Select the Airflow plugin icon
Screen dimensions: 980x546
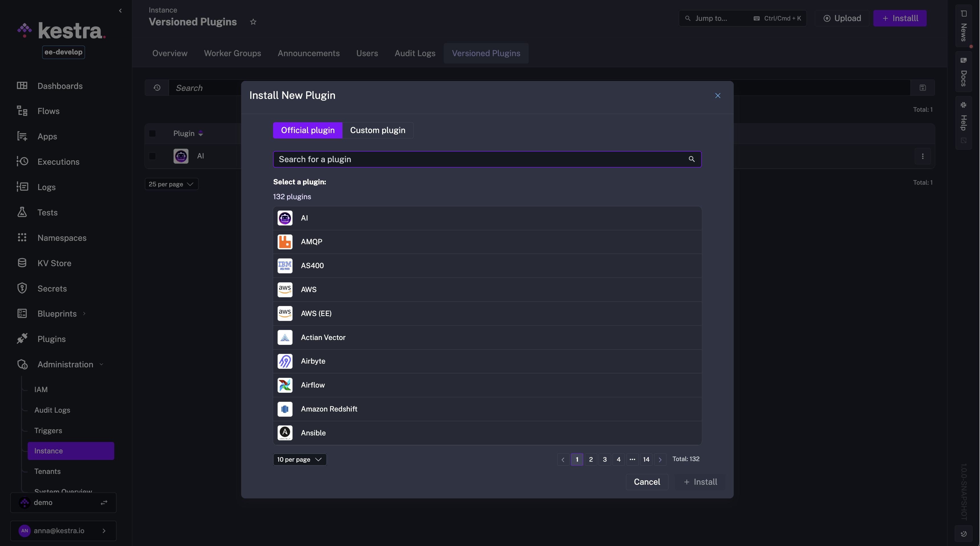pos(284,385)
